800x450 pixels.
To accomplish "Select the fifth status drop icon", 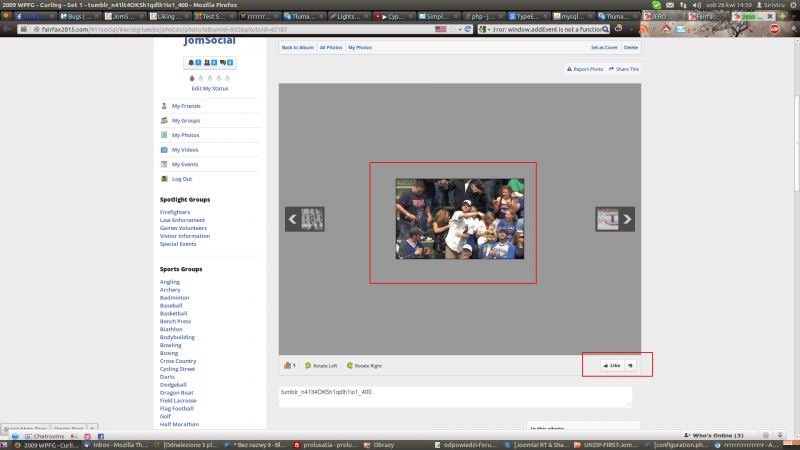I will pos(228,79).
